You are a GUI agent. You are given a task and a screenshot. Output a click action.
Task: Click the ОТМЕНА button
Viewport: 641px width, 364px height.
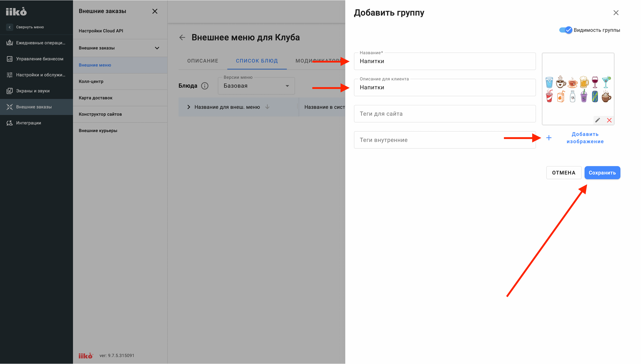coord(564,173)
